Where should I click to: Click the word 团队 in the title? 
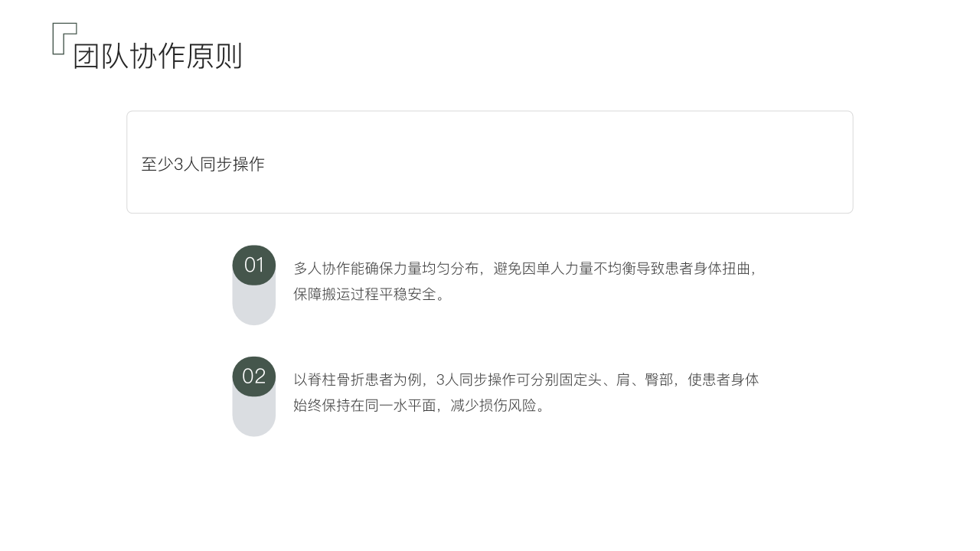pyautogui.click(x=101, y=57)
